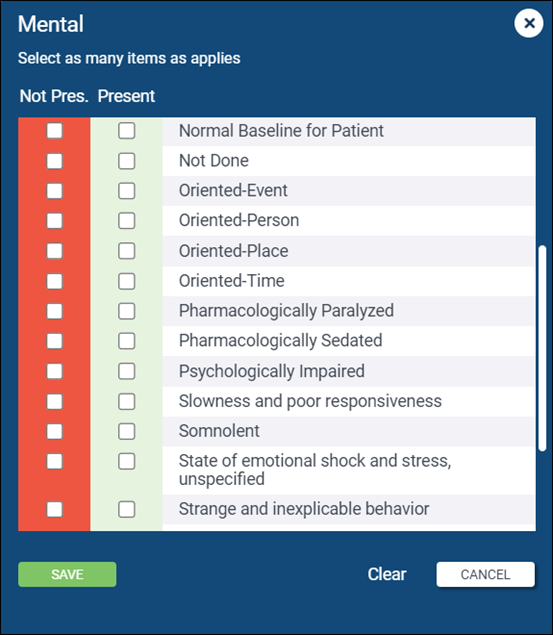553x635 pixels.
Task: Close the Mental dialog with X icon
Action: 529,23
